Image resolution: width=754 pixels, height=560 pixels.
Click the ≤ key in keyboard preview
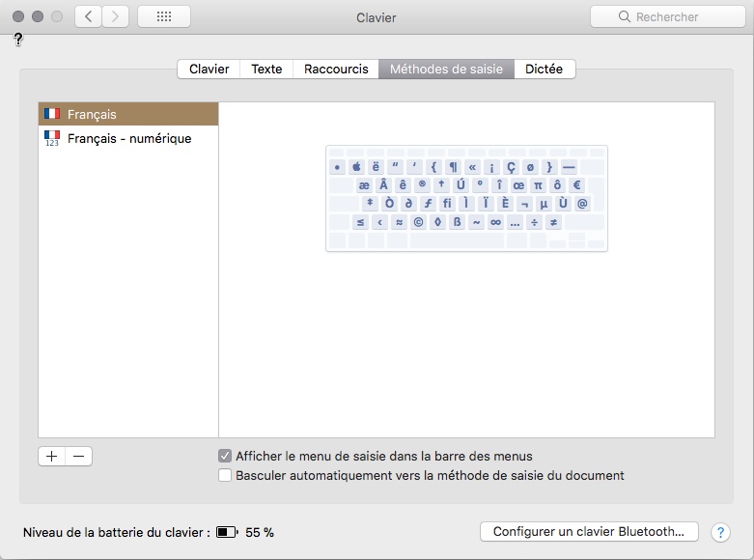pyautogui.click(x=360, y=222)
